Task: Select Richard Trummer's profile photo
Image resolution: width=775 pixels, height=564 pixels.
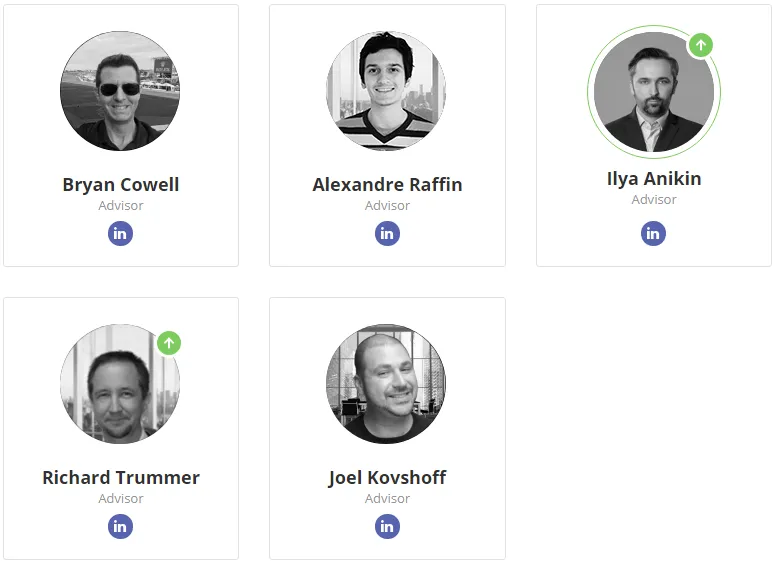Action: click(120, 384)
